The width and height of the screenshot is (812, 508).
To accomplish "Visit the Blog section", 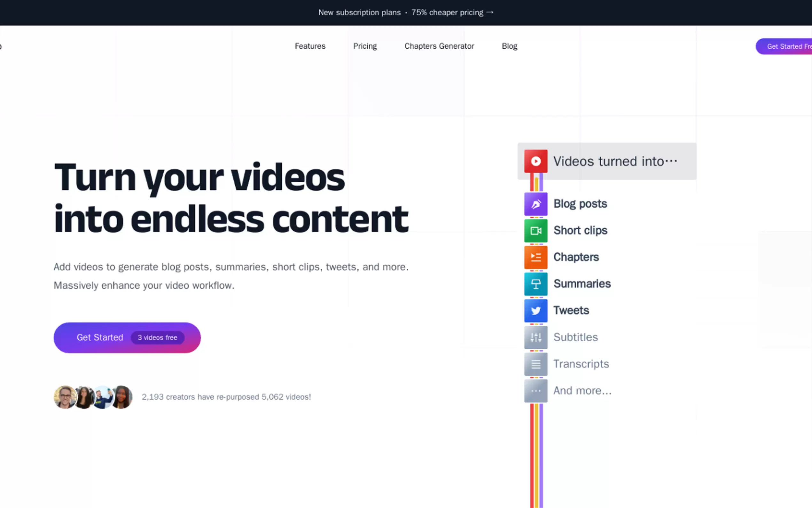I will 509,46.
